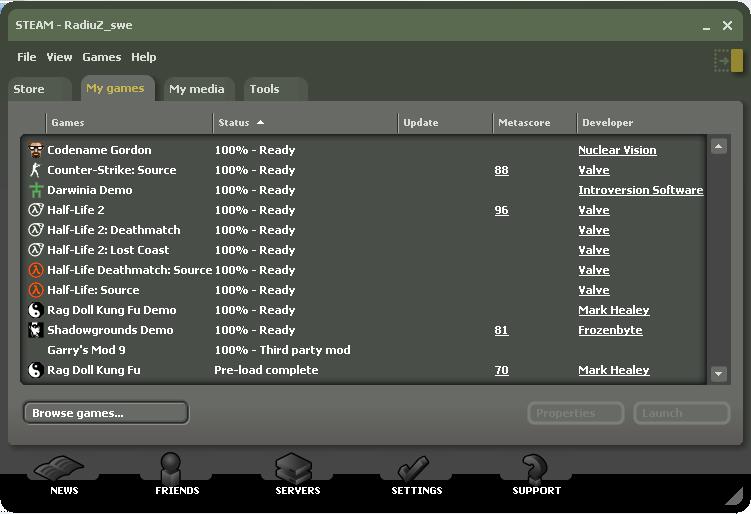This screenshot has width=751, height=514.
Task: Select Shadowgrounds Demo game name
Action: click(x=110, y=330)
